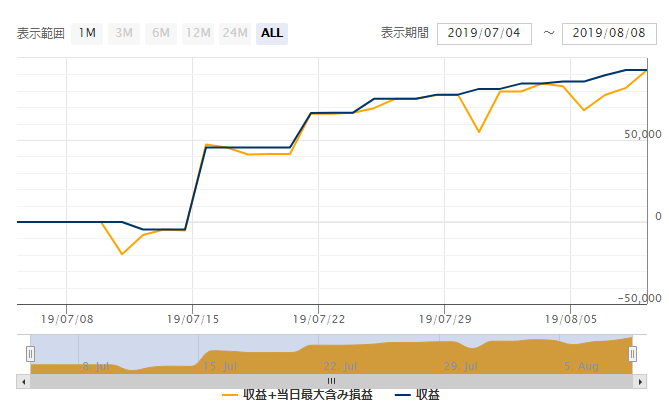669x409 pixels.
Task: Select the 24M display range
Action: [x=235, y=34]
